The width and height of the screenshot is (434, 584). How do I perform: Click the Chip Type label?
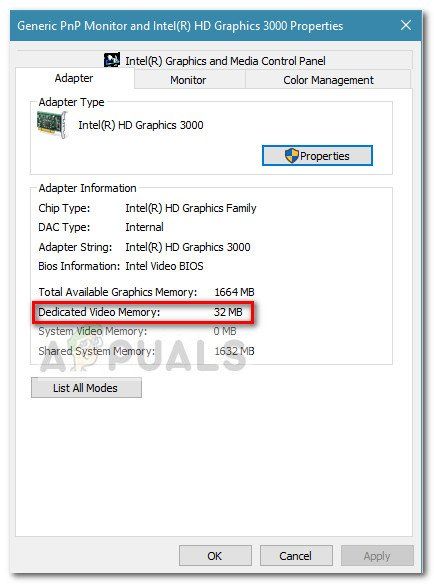tap(64, 208)
